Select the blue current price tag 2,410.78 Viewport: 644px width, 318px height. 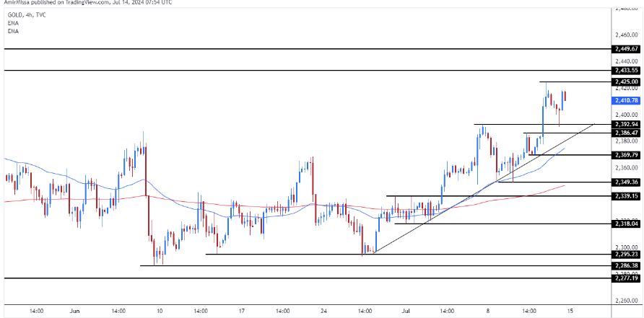(625, 100)
